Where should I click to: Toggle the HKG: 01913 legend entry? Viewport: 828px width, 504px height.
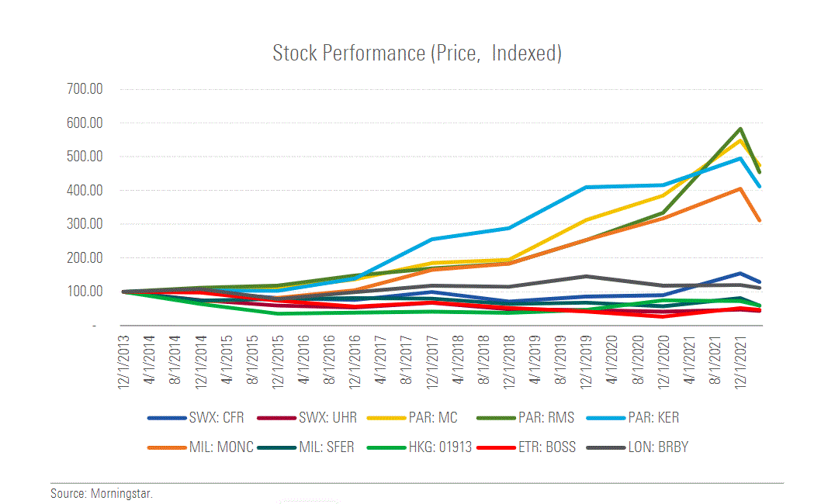439,447
